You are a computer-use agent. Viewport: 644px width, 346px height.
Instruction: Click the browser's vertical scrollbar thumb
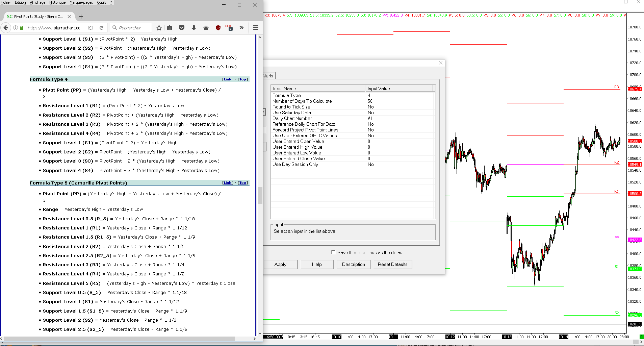(x=260, y=195)
